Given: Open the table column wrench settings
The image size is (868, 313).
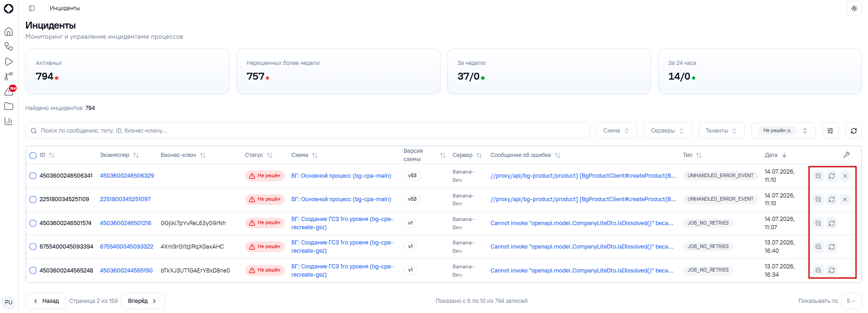Looking at the screenshot, I should click(846, 155).
